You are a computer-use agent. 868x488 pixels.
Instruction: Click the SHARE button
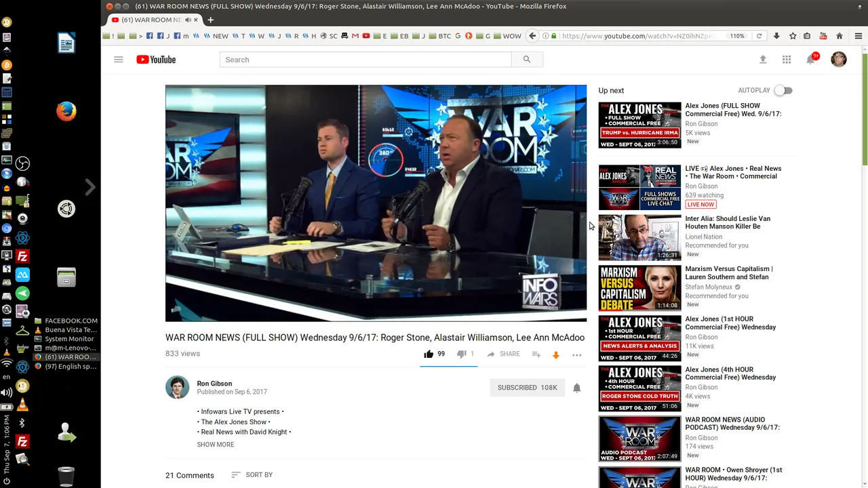(x=504, y=354)
